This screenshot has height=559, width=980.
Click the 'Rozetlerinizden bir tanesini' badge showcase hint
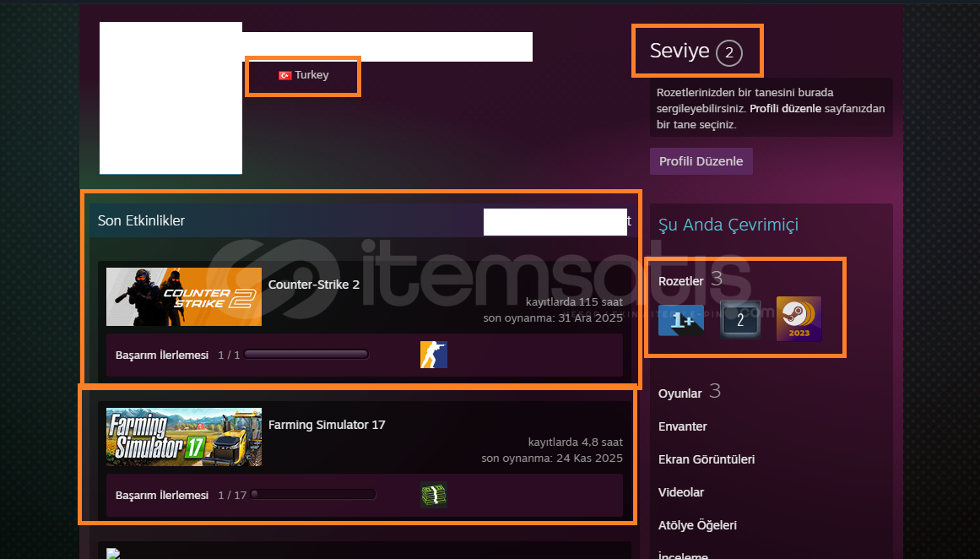(771, 108)
